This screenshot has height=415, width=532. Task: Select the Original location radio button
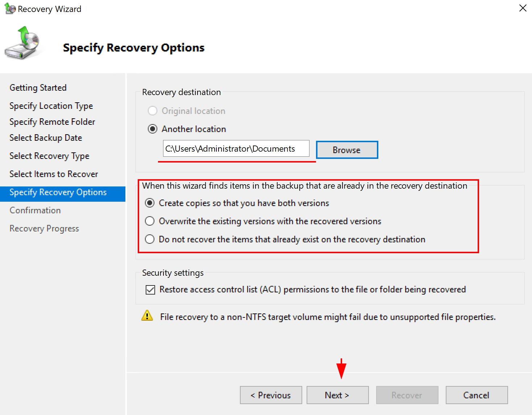pyautogui.click(x=153, y=111)
